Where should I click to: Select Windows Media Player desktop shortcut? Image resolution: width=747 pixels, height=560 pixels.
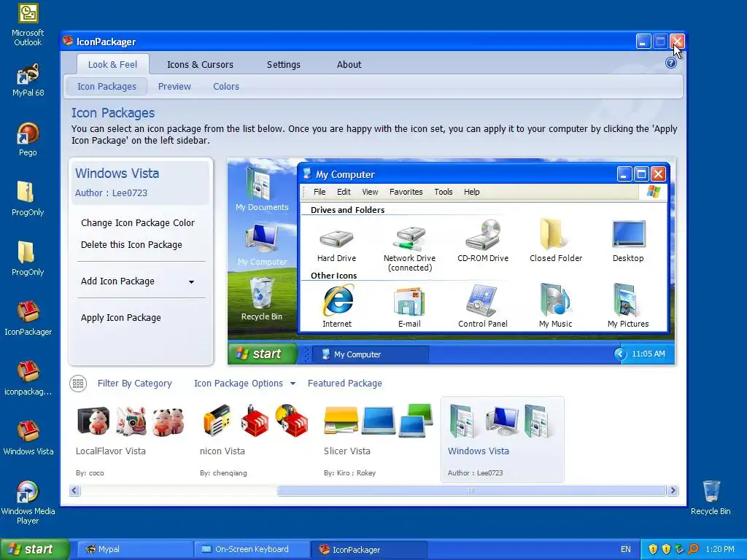(x=28, y=502)
